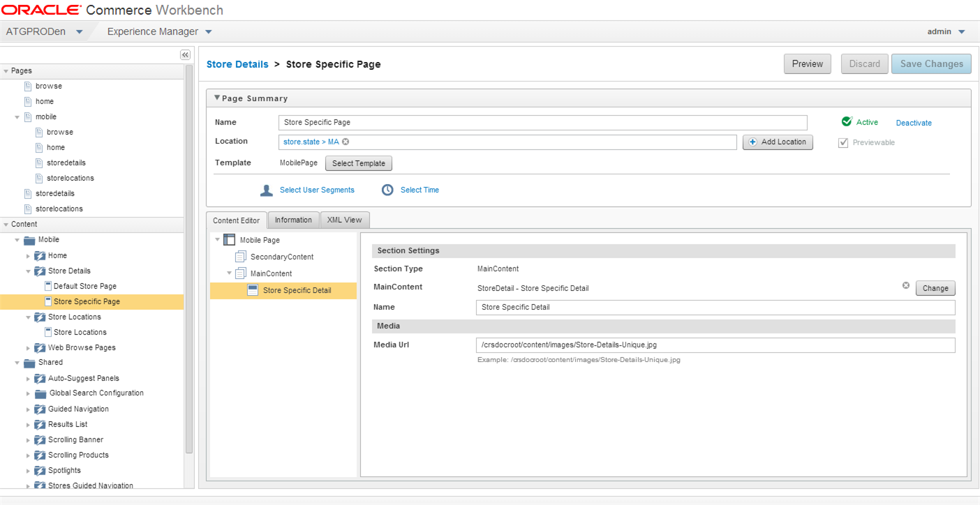Toggle the Previewable checkbox
Image resolution: width=980 pixels, height=505 pixels.
[x=843, y=142]
